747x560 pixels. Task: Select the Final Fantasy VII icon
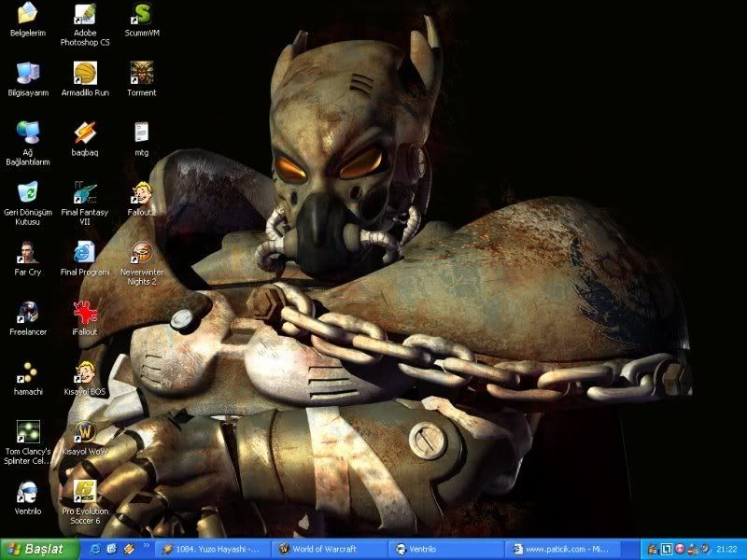85,192
